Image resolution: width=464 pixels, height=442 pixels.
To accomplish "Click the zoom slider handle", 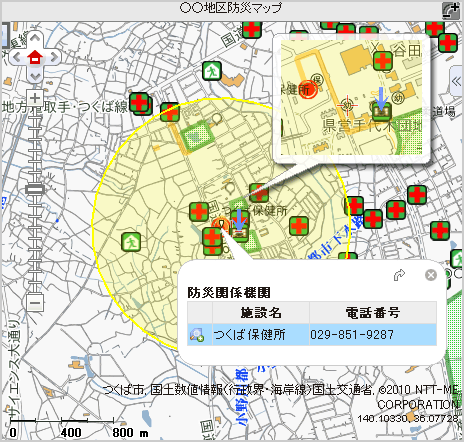I will 35,190.
